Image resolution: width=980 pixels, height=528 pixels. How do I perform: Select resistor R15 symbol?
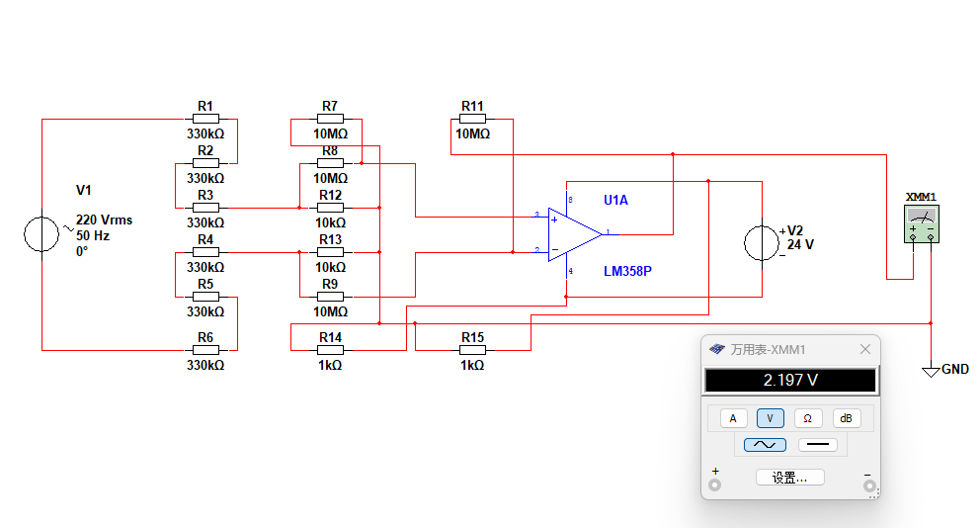point(472,350)
